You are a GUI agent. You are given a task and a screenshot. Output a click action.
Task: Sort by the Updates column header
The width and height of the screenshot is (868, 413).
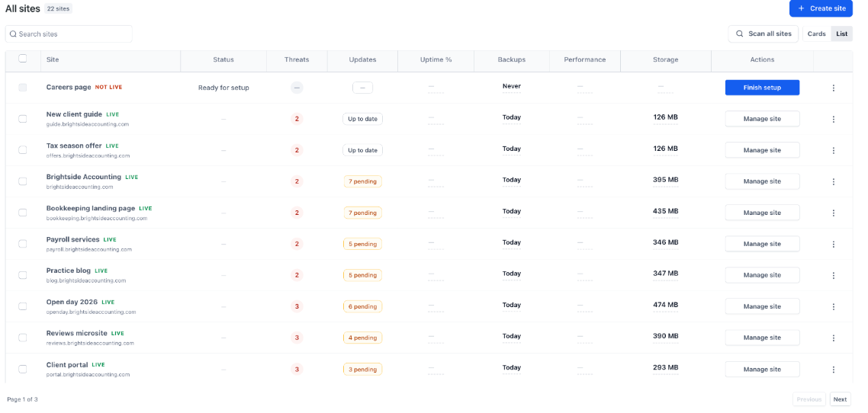tap(362, 59)
